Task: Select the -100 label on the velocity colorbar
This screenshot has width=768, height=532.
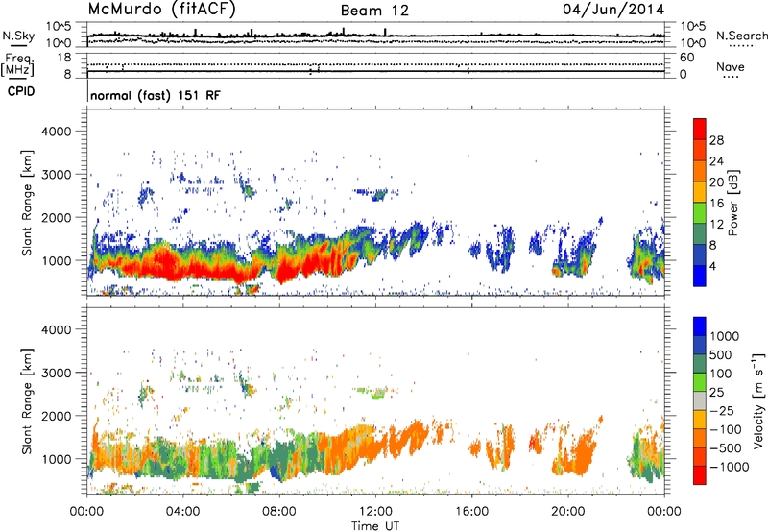Action: 725,429
